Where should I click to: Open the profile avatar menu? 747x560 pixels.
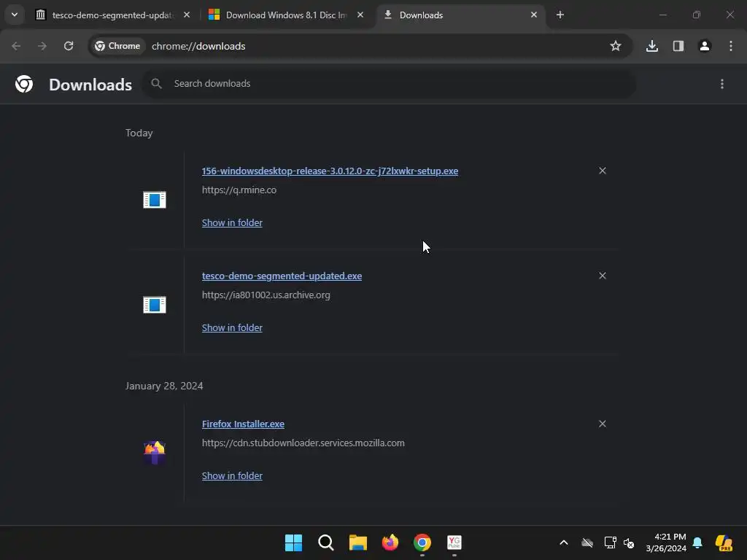[705, 46]
